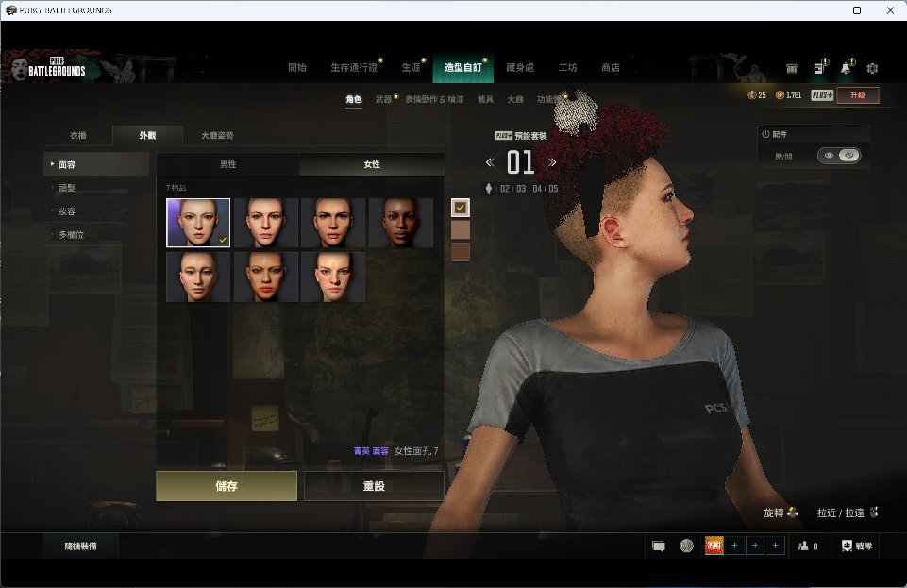The image size is (907, 588).
Task: Expand the 頭髮 category
Action: pos(96,188)
